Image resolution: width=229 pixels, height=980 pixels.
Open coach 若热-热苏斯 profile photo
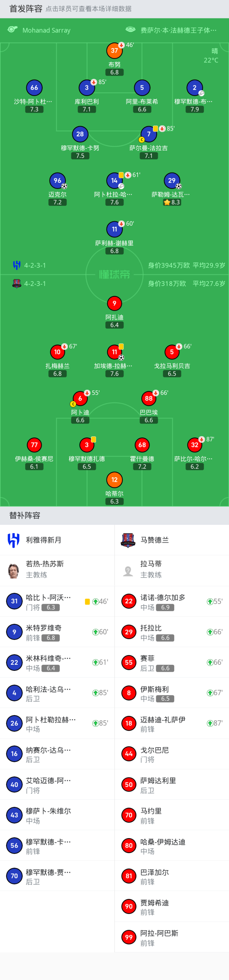point(14,571)
